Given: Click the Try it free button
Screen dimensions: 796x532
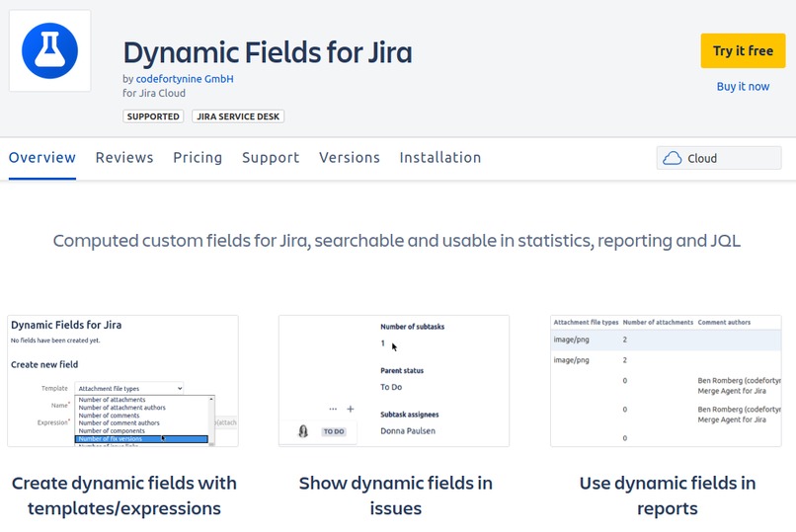Looking at the screenshot, I should click(x=743, y=50).
